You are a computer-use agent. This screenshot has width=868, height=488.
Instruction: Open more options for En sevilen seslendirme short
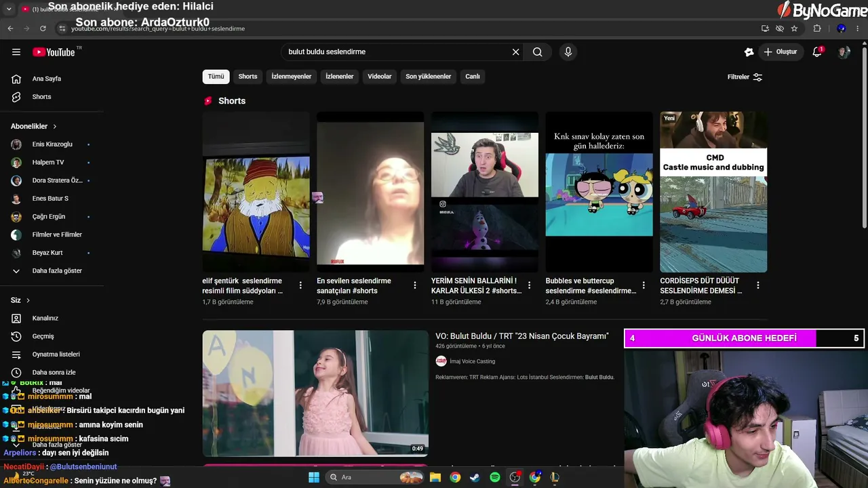click(x=415, y=285)
